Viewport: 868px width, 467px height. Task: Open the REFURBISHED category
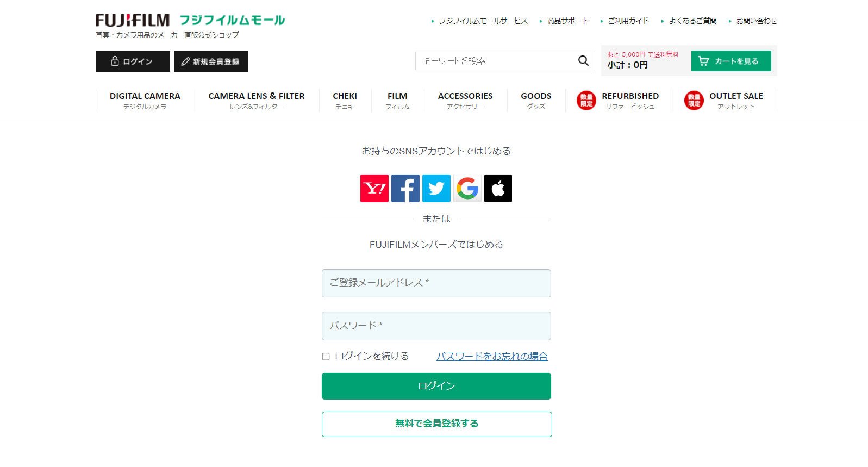pyautogui.click(x=629, y=101)
